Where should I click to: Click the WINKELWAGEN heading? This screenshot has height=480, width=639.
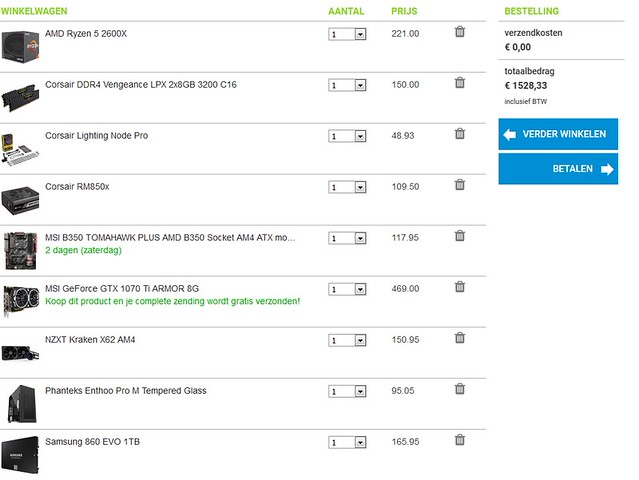tap(34, 11)
